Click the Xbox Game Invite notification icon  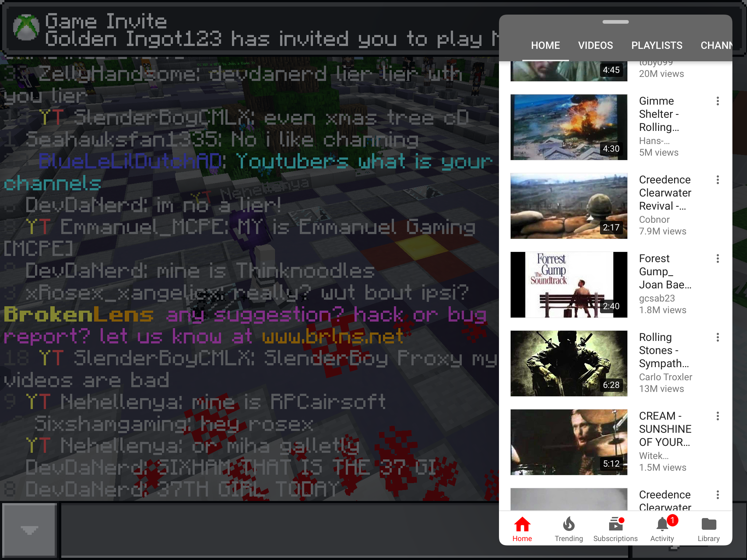tap(26, 27)
